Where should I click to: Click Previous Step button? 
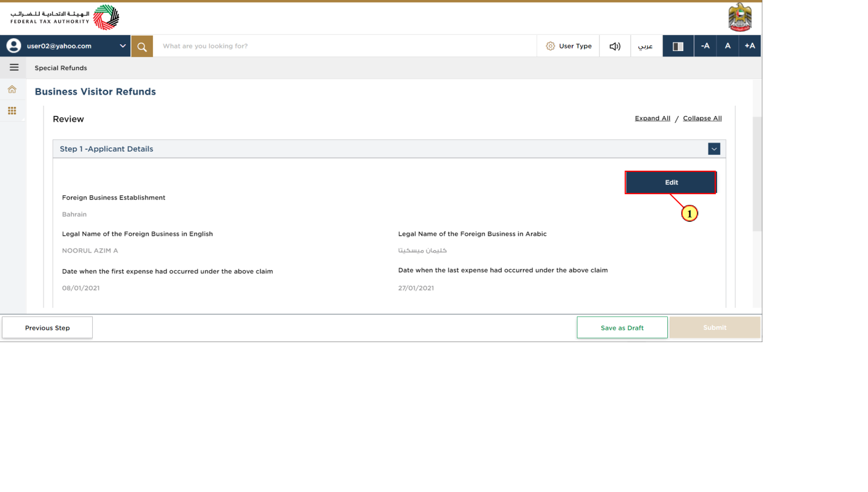(x=47, y=327)
